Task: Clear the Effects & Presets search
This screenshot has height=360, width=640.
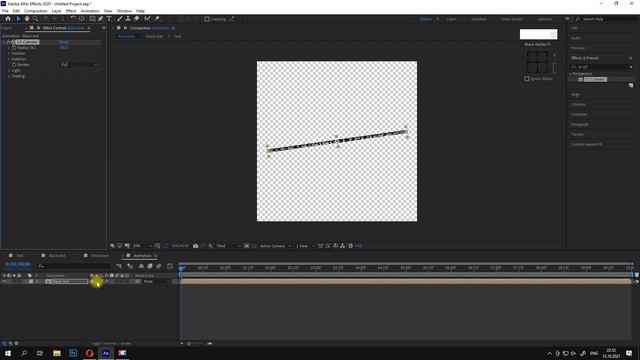Action: point(631,67)
